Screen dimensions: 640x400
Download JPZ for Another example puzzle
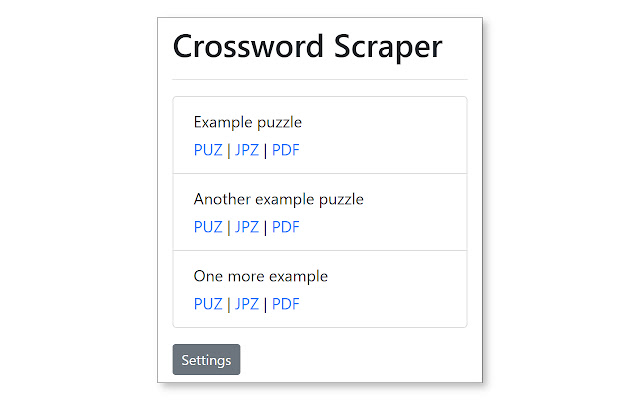[x=246, y=227]
